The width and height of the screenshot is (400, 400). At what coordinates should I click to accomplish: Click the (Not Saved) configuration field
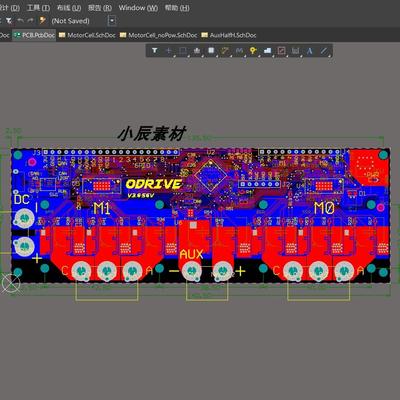[71, 21]
